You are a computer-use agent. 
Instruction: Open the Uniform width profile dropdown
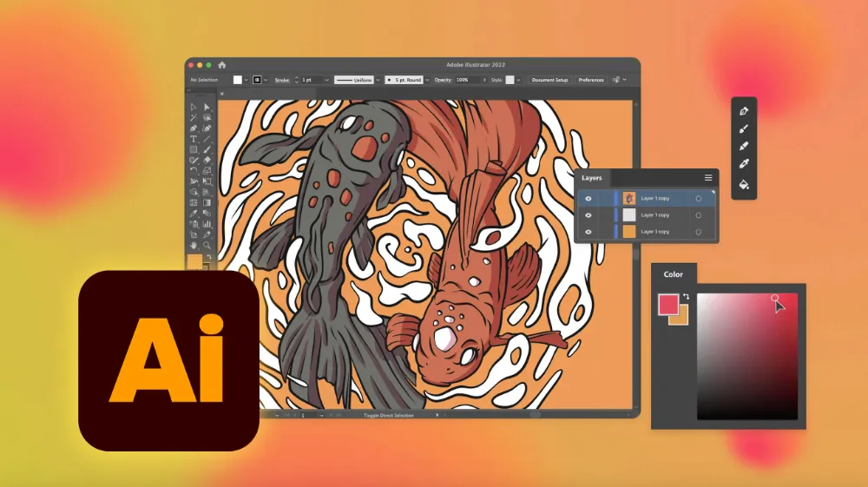(x=378, y=80)
